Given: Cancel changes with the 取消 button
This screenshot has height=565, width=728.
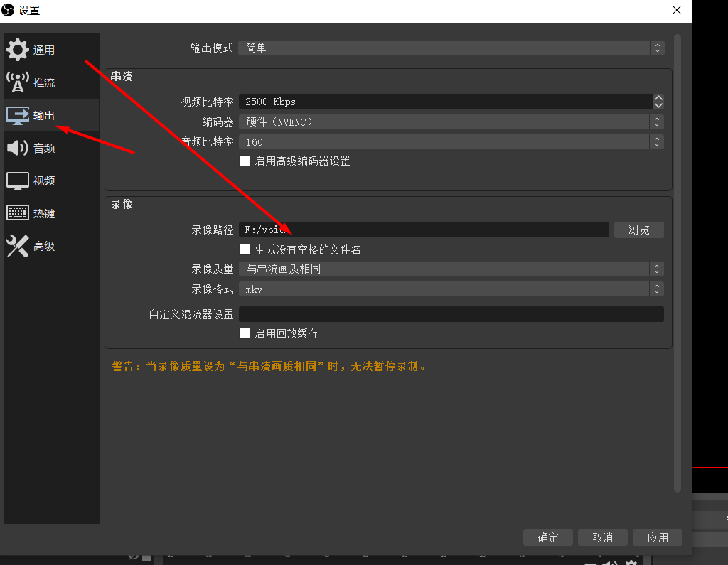Looking at the screenshot, I should (603, 537).
